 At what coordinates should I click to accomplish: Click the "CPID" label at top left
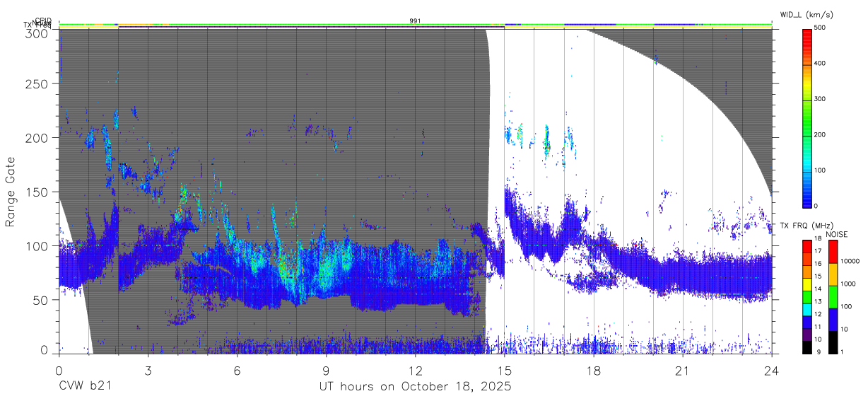42,21
